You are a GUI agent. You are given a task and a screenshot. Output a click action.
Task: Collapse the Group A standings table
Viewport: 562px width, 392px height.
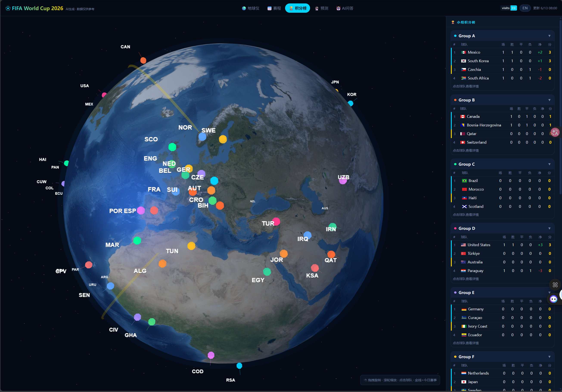549,36
